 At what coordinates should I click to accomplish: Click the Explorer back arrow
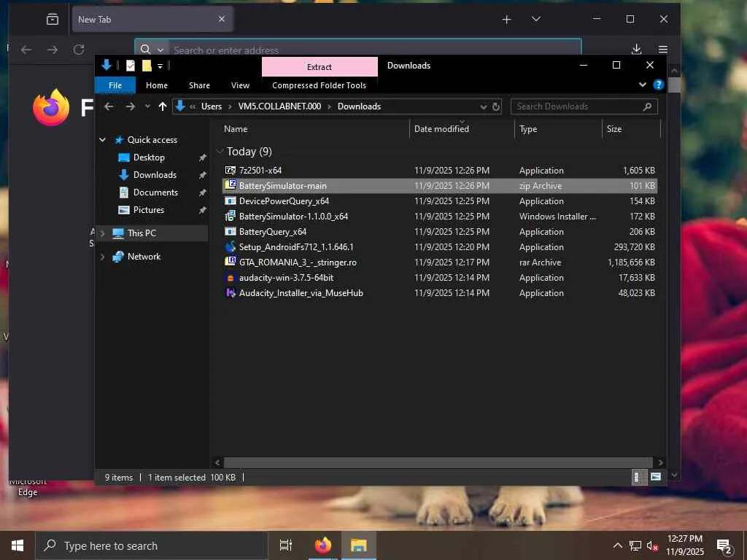[109, 106]
